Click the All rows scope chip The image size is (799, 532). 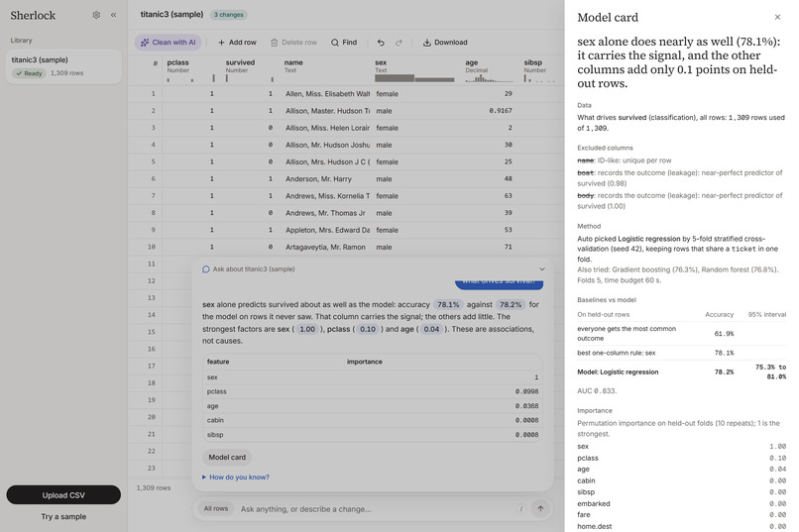216,508
